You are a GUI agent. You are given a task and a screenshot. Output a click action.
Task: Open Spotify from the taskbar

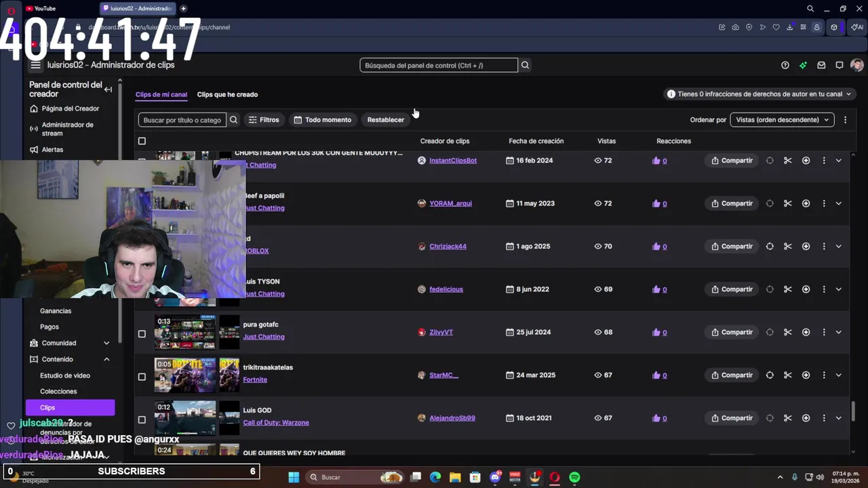click(x=574, y=477)
